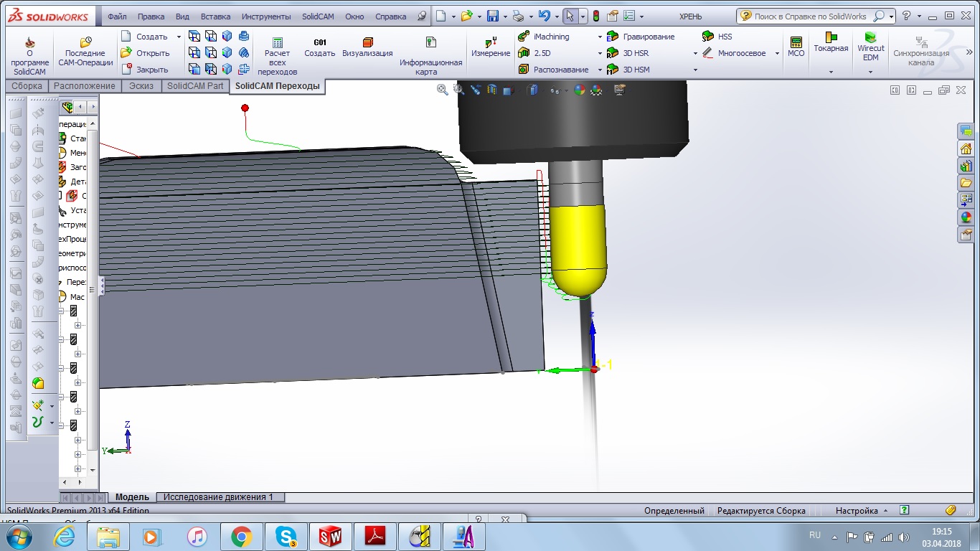Launch Визуализация simulation
The height and width of the screenshot is (551, 980).
point(367,48)
